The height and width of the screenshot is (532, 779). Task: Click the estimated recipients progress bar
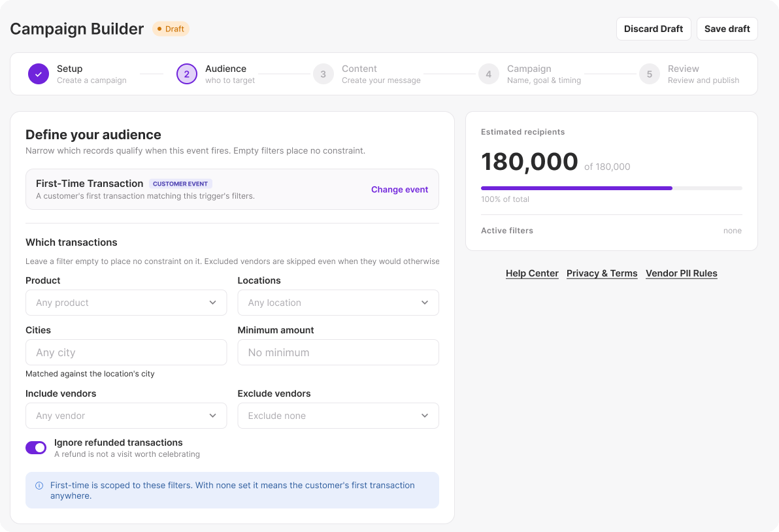(611, 188)
